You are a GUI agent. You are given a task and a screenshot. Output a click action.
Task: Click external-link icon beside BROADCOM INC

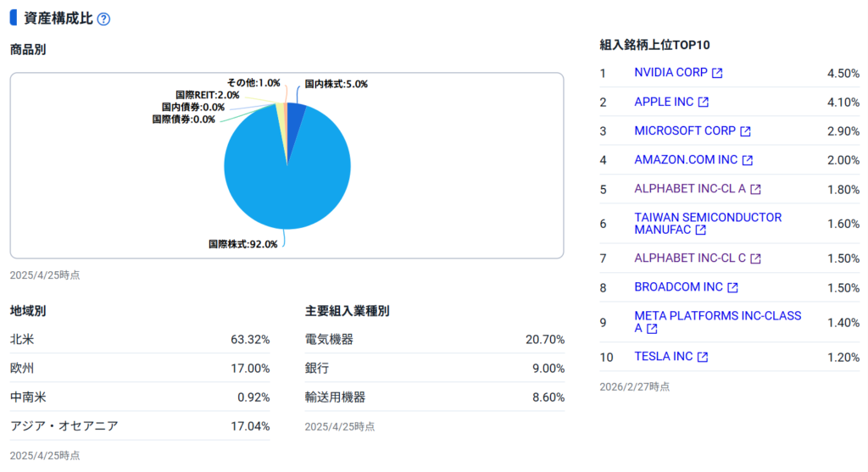click(732, 288)
